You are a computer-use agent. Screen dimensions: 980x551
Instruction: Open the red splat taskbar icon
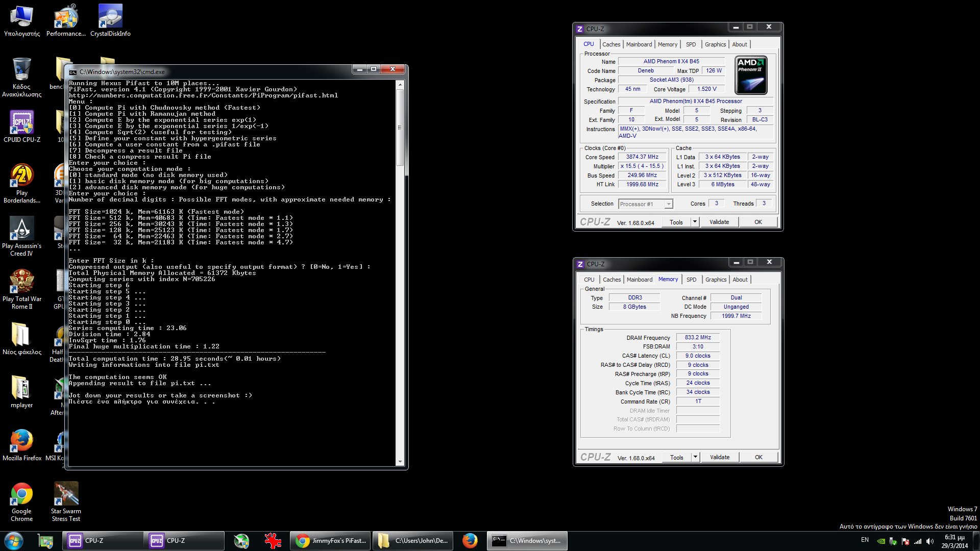tap(273, 541)
